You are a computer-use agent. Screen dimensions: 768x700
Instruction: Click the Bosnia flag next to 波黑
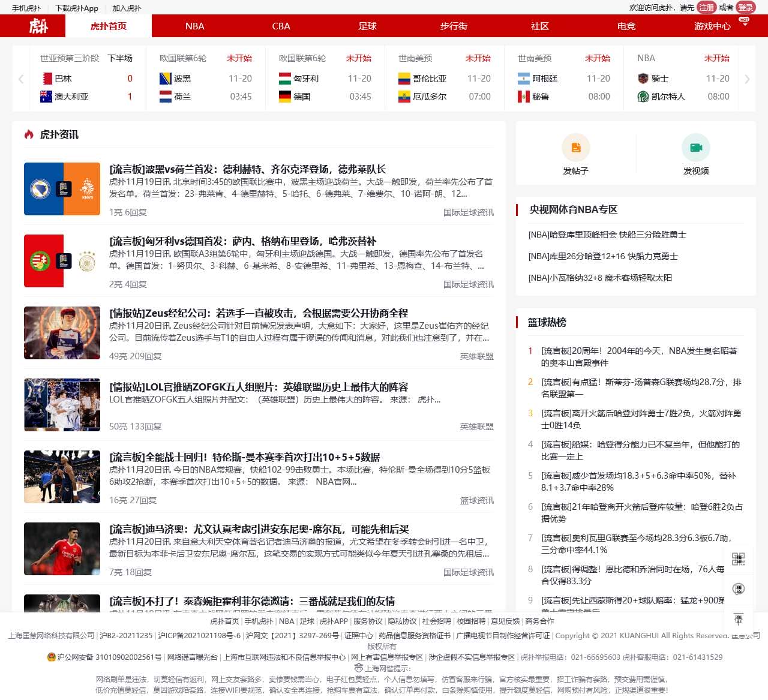pyautogui.click(x=166, y=79)
